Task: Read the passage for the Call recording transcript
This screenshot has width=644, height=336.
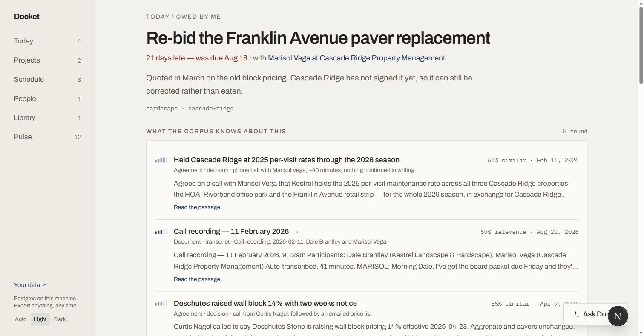Action: [x=197, y=279]
